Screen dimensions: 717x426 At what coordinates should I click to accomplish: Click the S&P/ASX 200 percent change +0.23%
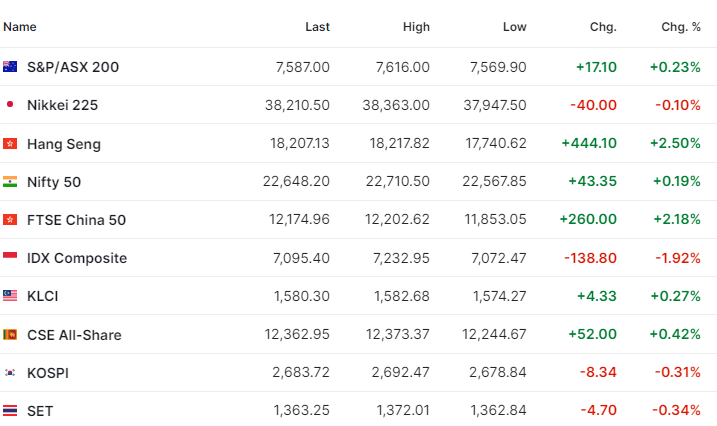tap(675, 67)
